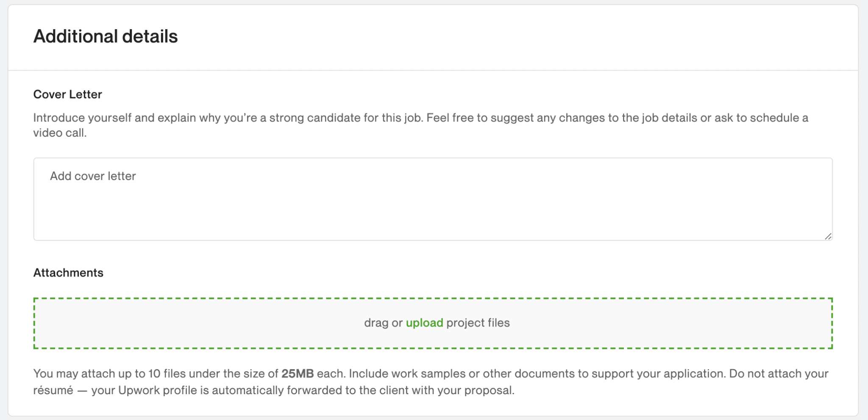Click the Additional details heading
The width and height of the screenshot is (868, 420).
106,36
